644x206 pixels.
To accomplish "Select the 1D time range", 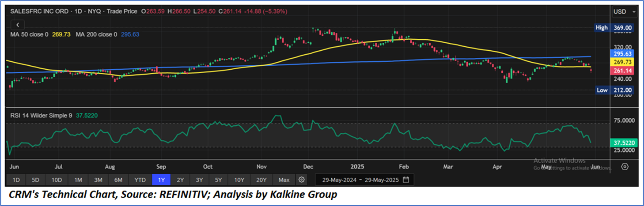I will point(15,180).
